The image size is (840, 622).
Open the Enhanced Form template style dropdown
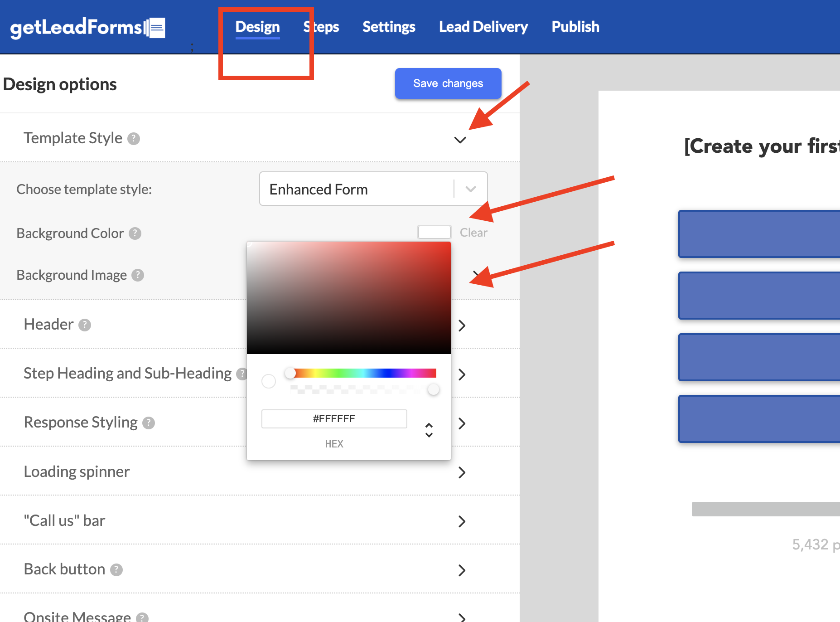[470, 189]
